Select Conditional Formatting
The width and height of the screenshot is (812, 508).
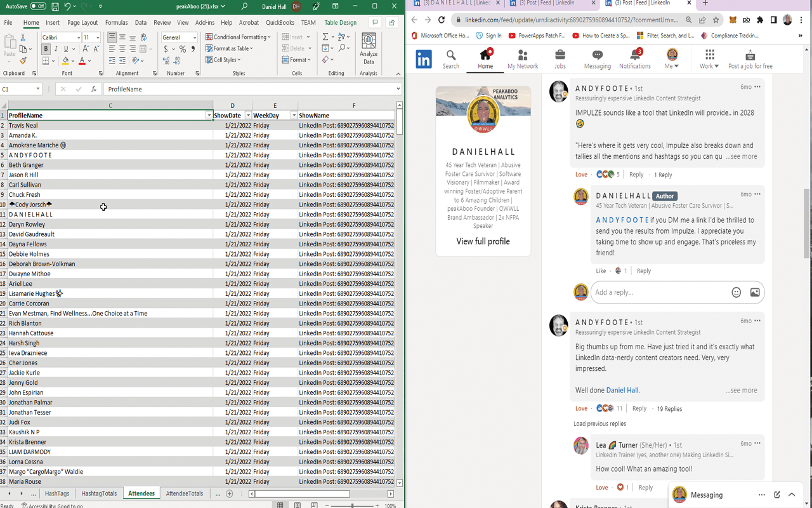(238, 36)
